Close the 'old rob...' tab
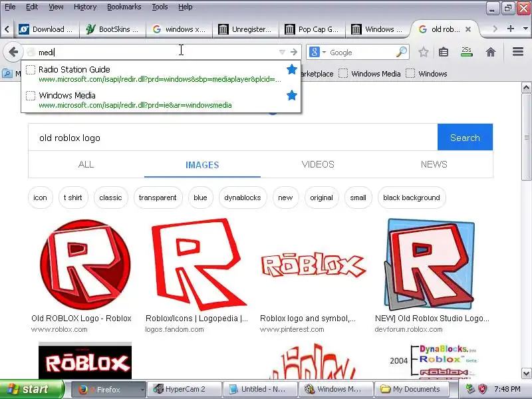 click(x=468, y=29)
